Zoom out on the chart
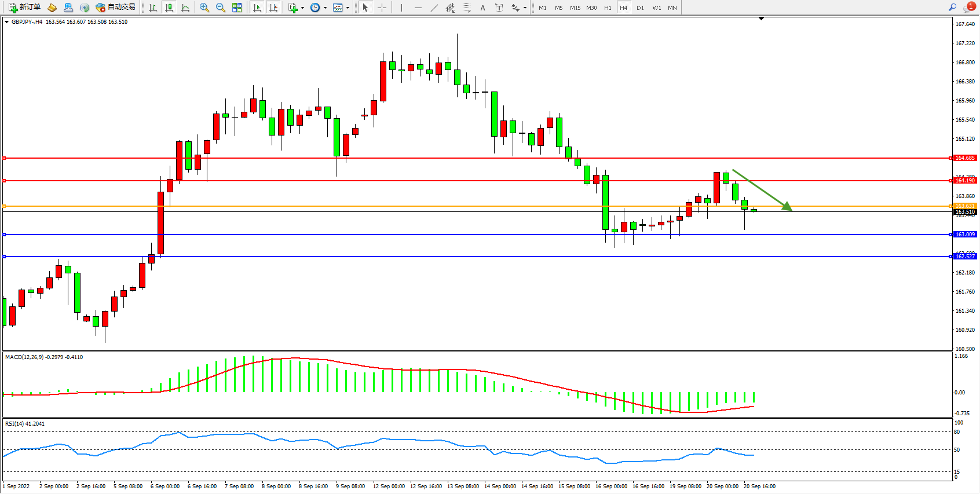This screenshot has width=980, height=494. [221, 8]
